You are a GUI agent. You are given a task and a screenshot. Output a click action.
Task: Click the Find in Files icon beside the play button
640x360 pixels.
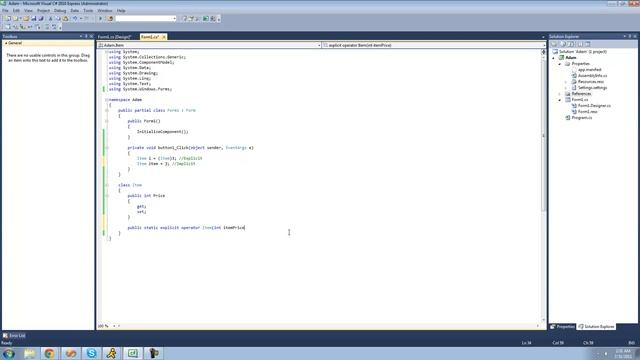[110, 18]
